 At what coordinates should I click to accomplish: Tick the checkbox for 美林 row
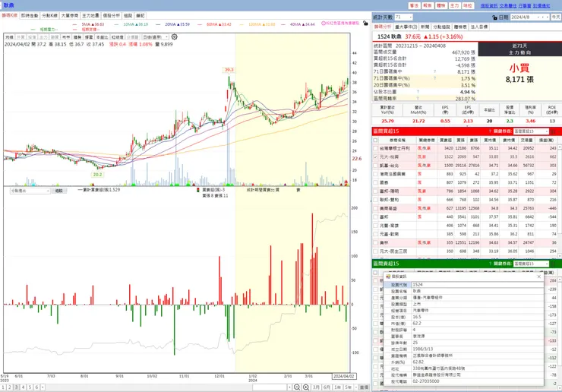tap(375, 243)
